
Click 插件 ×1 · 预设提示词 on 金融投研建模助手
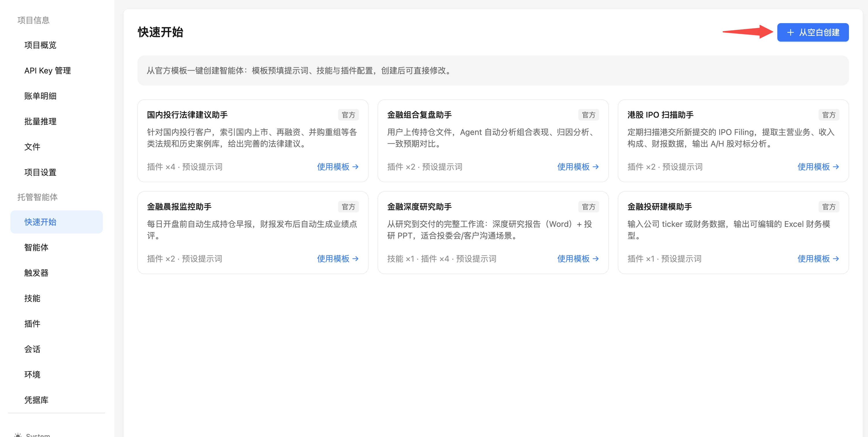[x=664, y=259]
